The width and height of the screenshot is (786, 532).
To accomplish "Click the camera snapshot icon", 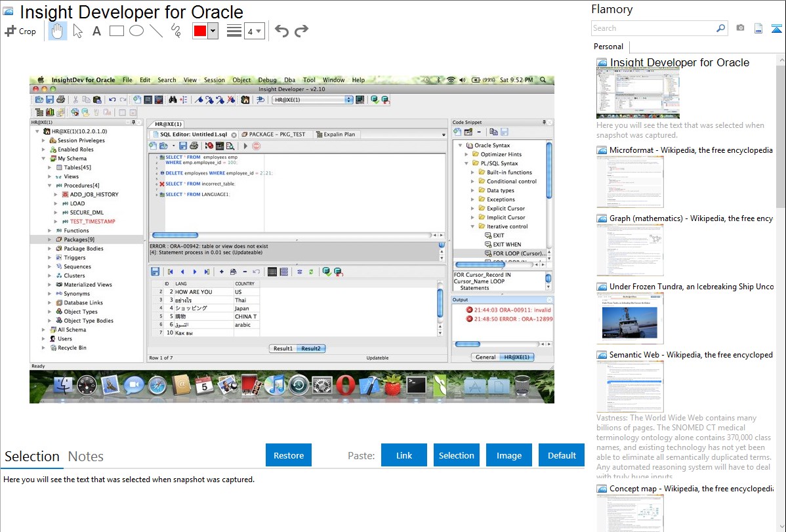I will coord(740,28).
